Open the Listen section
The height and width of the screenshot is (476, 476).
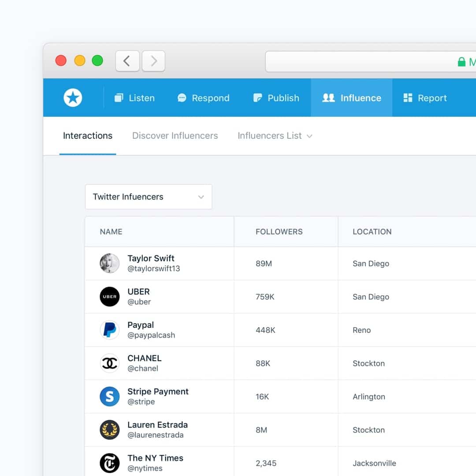[134, 98]
